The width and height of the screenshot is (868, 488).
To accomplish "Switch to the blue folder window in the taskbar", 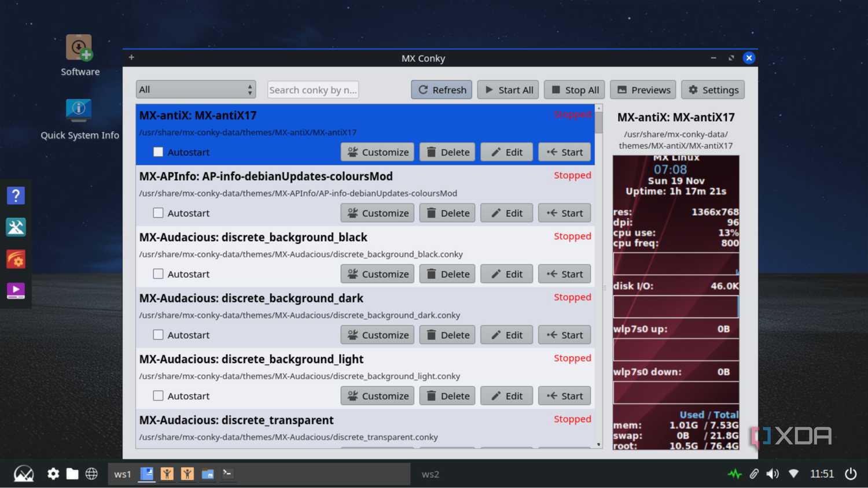I will pyautogui.click(x=208, y=474).
